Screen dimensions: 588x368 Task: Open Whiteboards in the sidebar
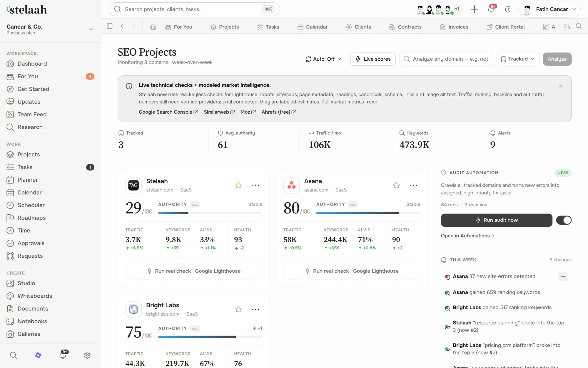click(x=50, y=296)
